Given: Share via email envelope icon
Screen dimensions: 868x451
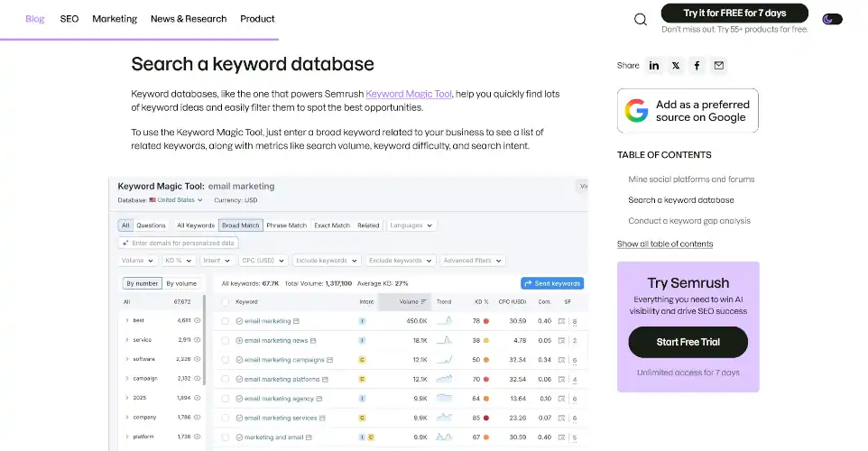Looking at the screenshot, I should (718, 66).
